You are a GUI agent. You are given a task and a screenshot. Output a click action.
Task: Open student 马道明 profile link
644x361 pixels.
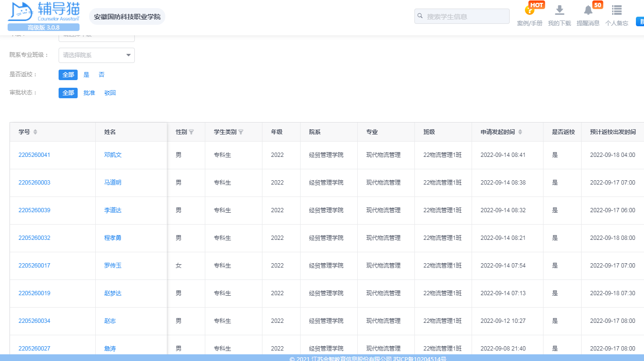click(113, 183)
